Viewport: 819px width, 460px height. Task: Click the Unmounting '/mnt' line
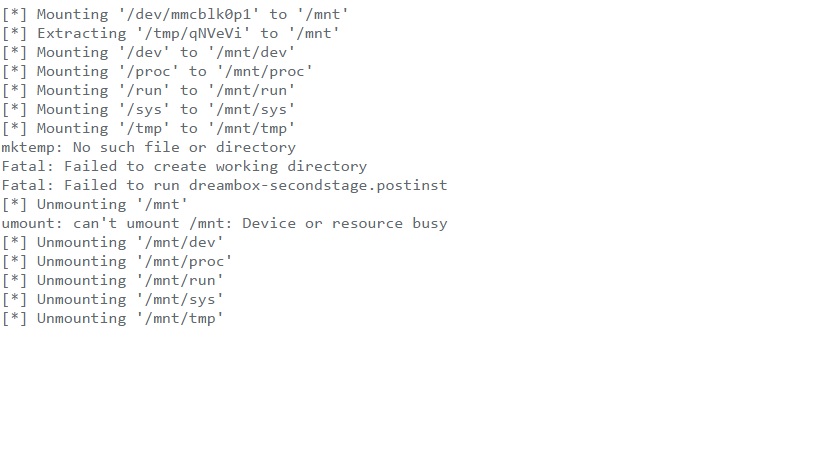95,204
